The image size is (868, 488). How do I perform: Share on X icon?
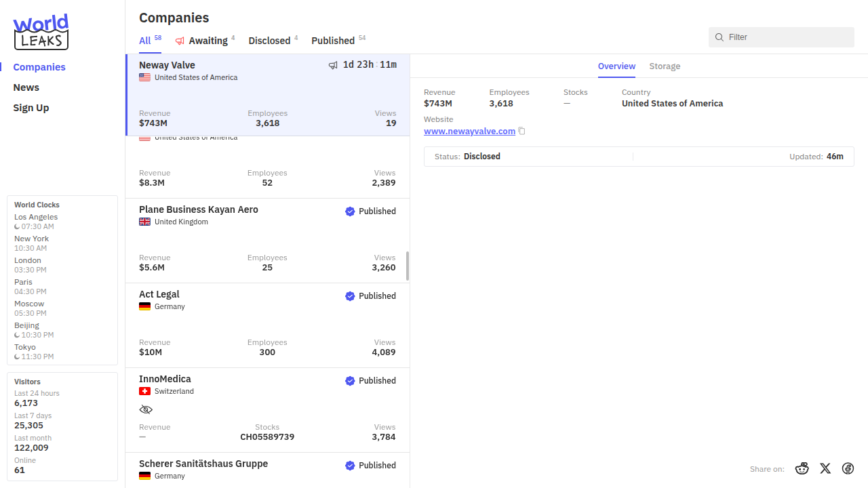tap(825, 468)
